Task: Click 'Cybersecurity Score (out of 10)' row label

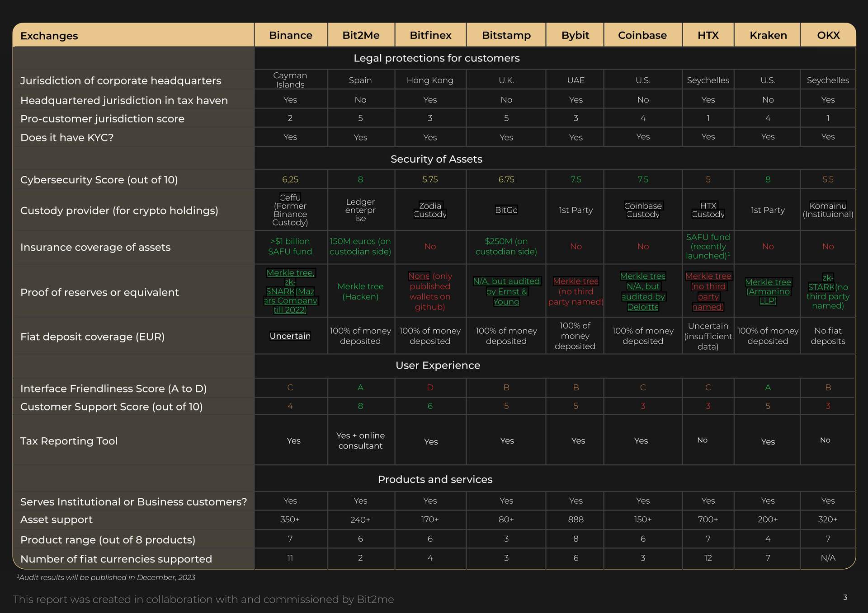Action: 99,180
